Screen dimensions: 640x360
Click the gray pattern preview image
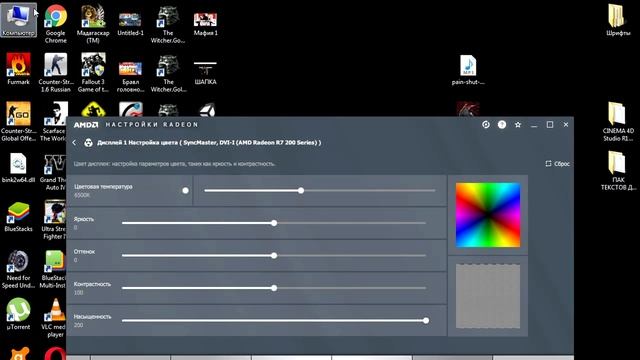(x=488, y=296)
